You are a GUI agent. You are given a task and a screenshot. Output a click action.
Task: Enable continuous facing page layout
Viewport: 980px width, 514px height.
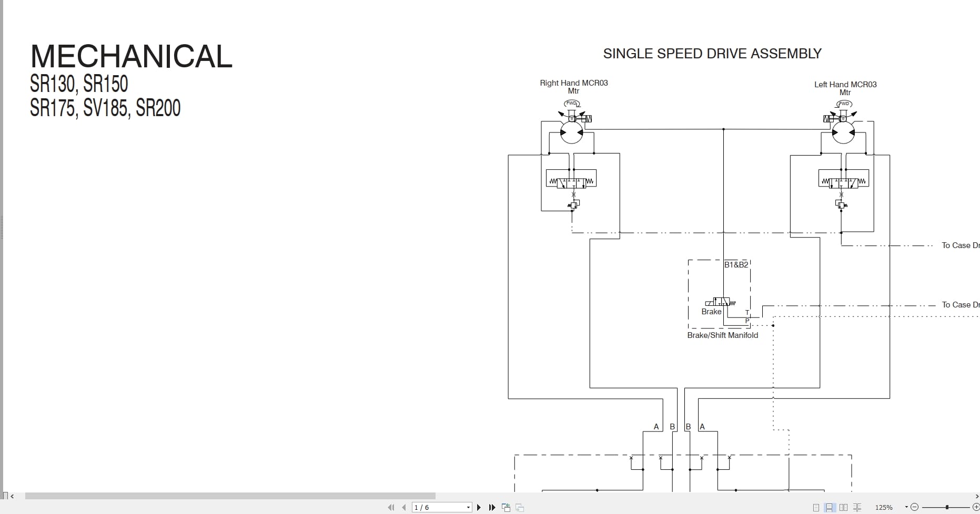coord(857,507)
